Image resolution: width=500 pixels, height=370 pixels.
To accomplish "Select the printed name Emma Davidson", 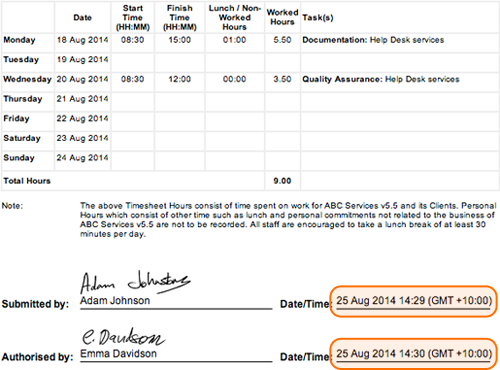I will [x=118, y=354].
